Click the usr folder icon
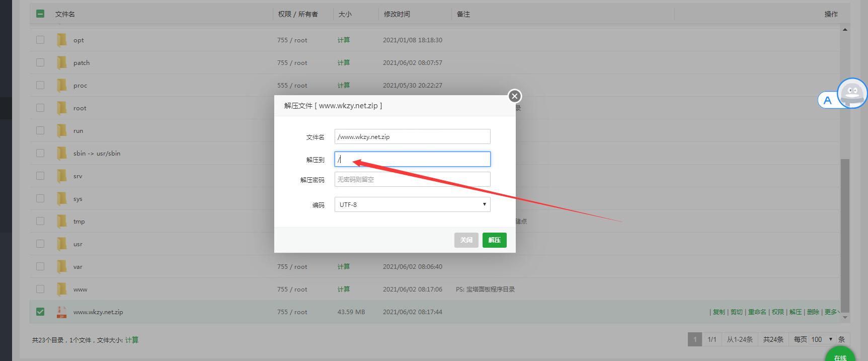Image resolution: width=868 pixels, height=361 pixels. (x=62, y=244)
